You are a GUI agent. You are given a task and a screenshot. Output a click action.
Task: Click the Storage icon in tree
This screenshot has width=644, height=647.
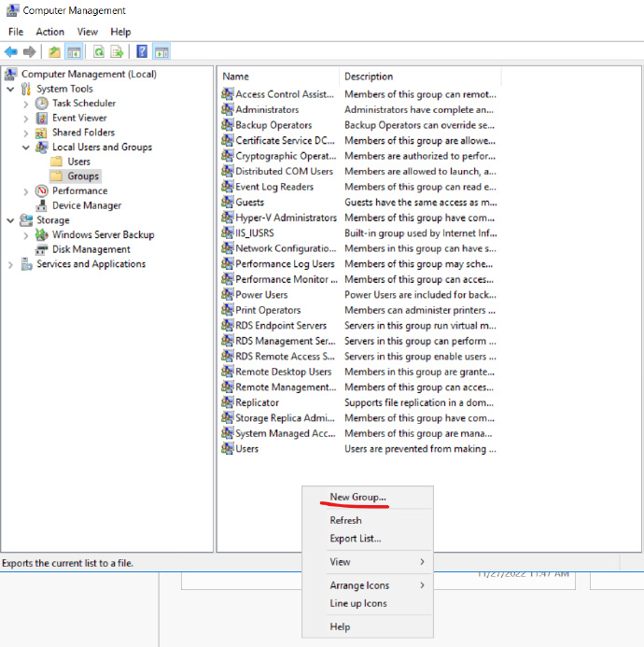26,220
